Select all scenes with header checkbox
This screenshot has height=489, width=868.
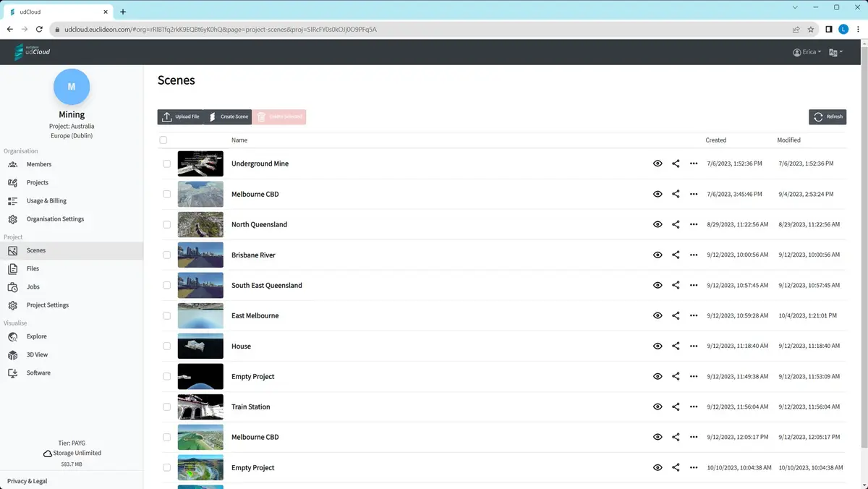tap(163, 140)
